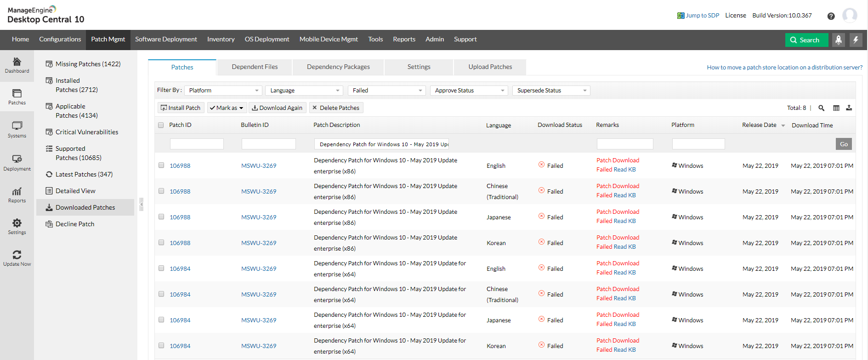Check the 106988 Chinese (Traditional) row checkbox

(161, 191)
